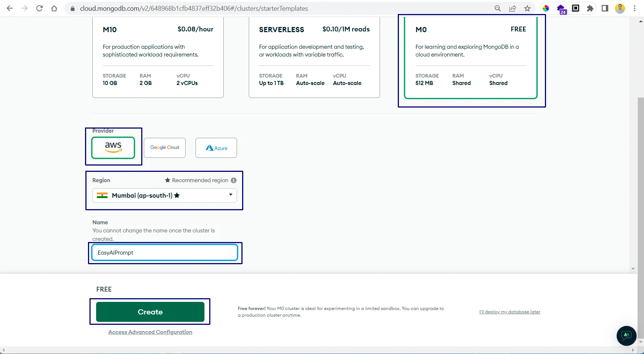Choose AWS as cloud provider
The image size is (644, 354).
pyautogui.click(x=113, y=148)
